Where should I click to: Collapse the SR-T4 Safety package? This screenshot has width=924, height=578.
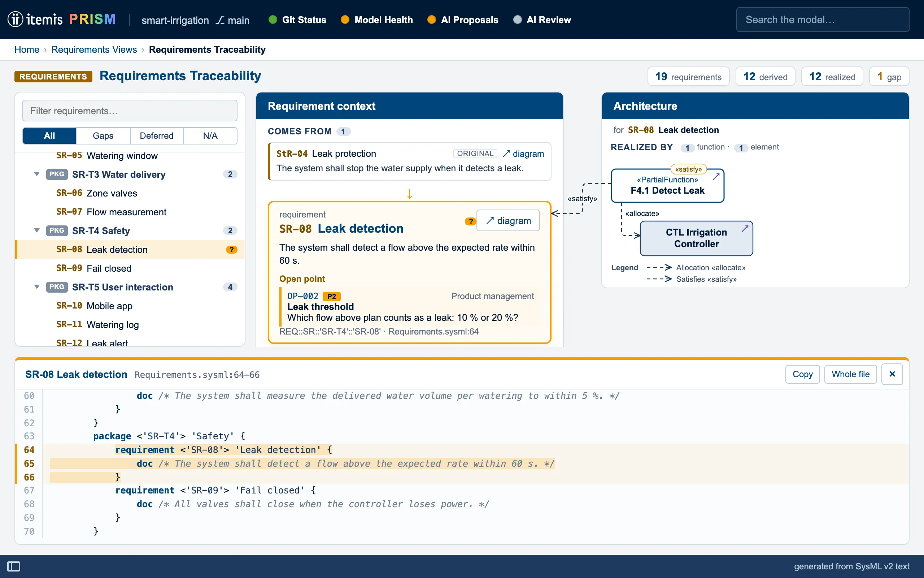[x=37, y=230]
